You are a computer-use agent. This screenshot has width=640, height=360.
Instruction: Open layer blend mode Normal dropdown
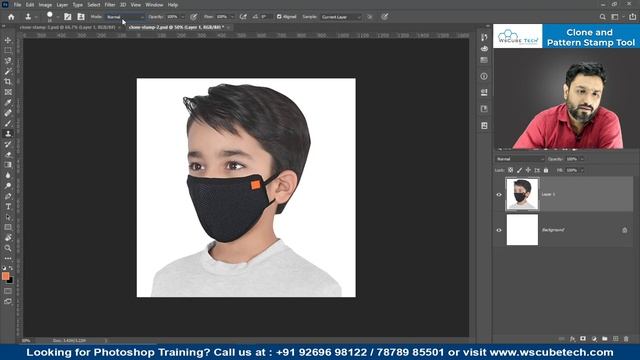(520, 159)
